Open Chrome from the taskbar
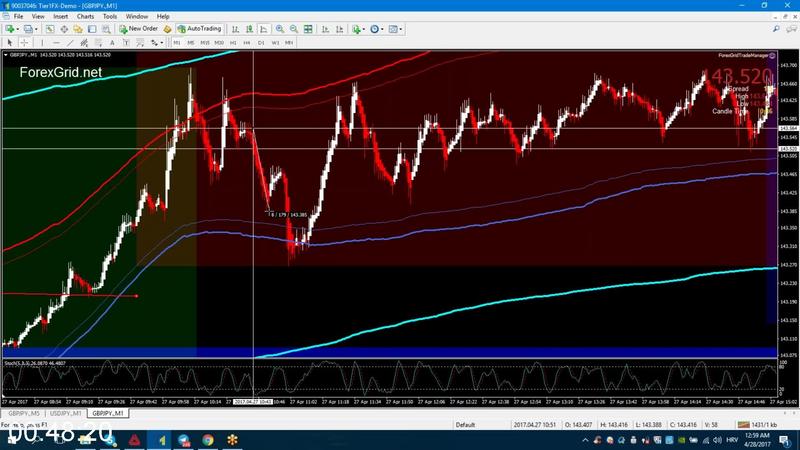Image resolution: width=800 pixels, height=450 pixels. pos(208,440)
